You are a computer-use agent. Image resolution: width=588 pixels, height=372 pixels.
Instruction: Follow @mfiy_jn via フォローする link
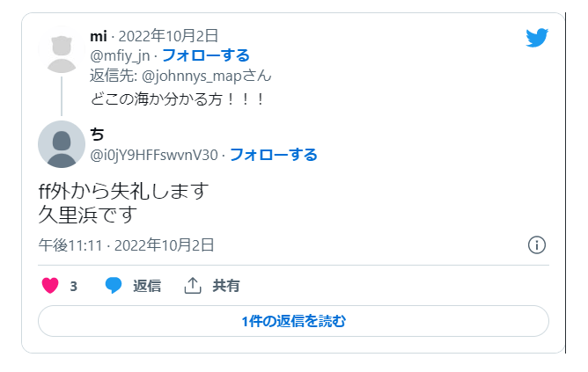[x=206, y=55]
